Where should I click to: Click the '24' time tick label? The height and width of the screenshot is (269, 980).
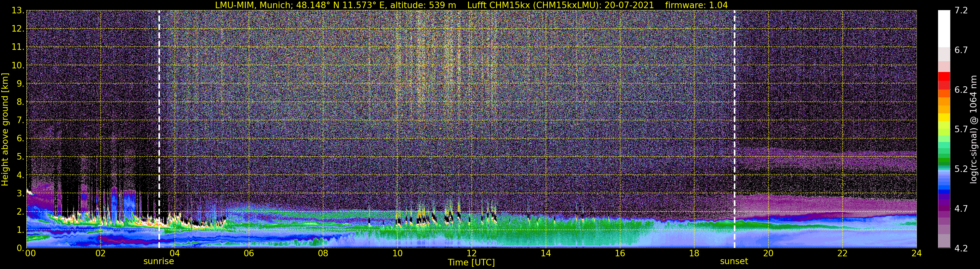917,253
